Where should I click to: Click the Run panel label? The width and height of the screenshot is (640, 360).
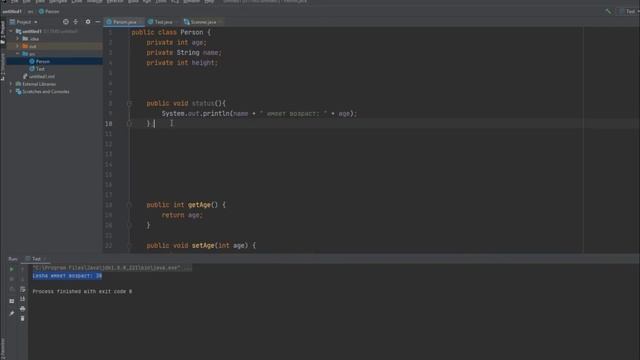point(13,259)
